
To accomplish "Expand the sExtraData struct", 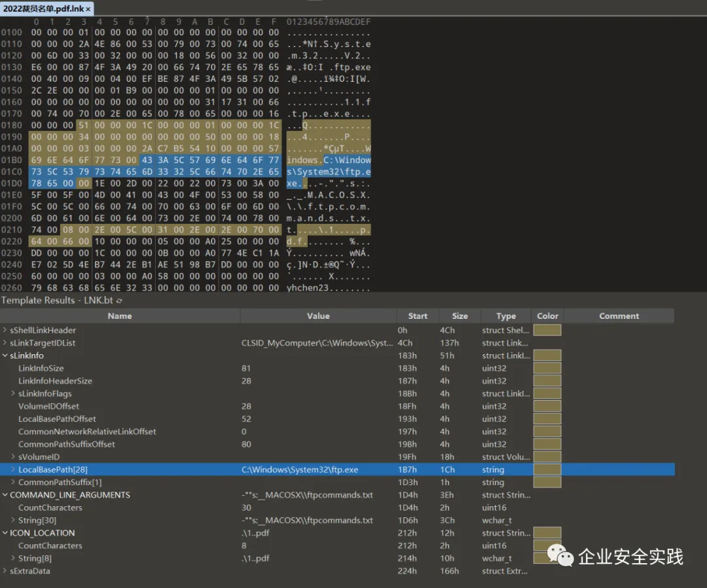I will click(5, 571).
